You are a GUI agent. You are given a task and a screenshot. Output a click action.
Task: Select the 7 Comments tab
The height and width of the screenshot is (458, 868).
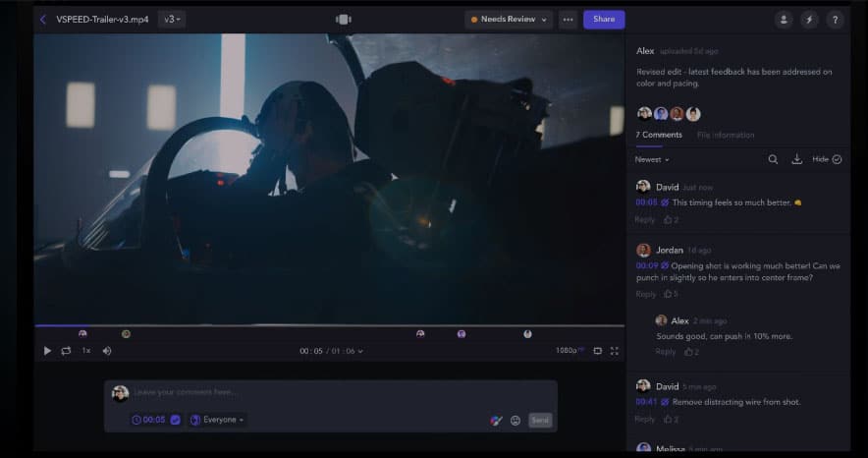(658, 135)
